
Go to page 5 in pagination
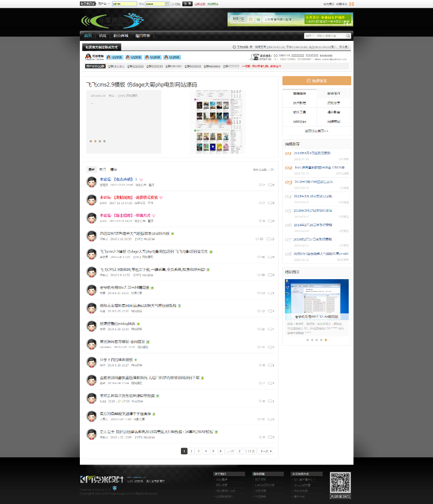pos(213,451)
